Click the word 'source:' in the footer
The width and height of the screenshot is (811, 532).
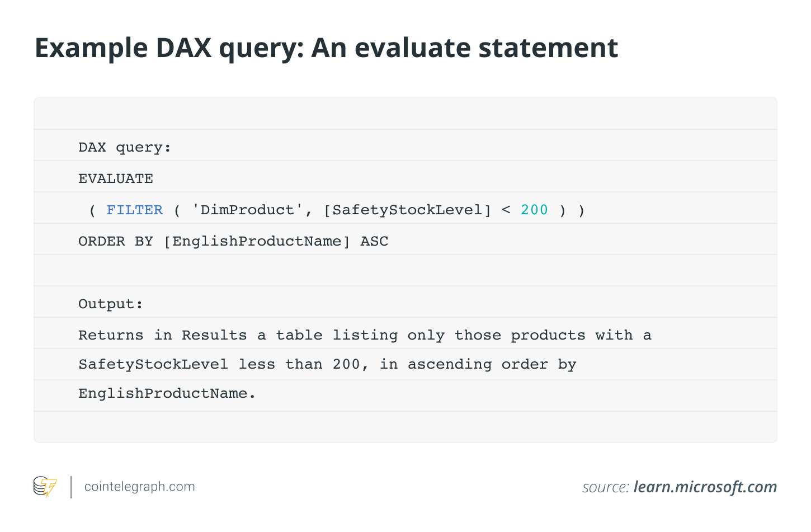click(606, 487)
